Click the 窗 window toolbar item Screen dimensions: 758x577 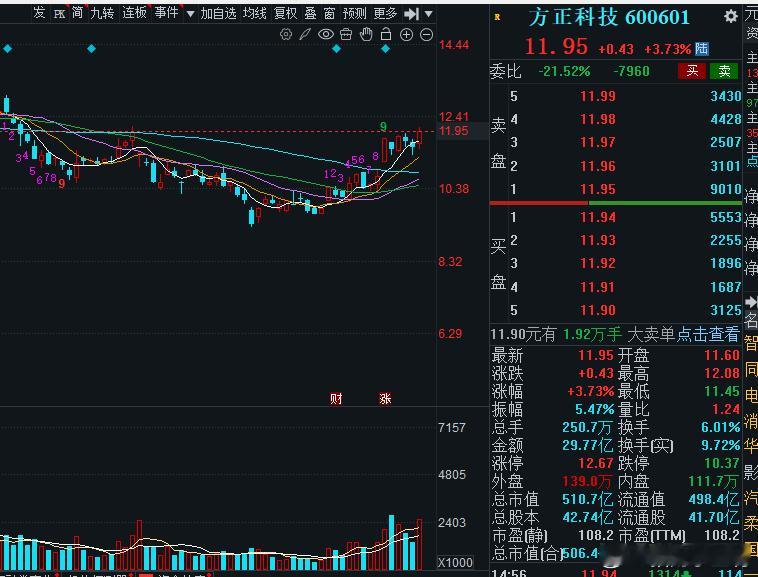[x=329, y=14]
